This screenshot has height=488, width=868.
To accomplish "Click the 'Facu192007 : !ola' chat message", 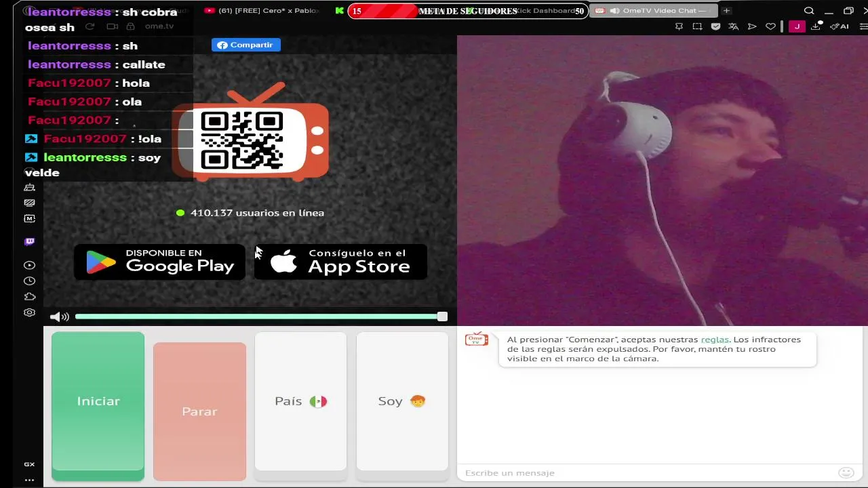I will 102,139.
